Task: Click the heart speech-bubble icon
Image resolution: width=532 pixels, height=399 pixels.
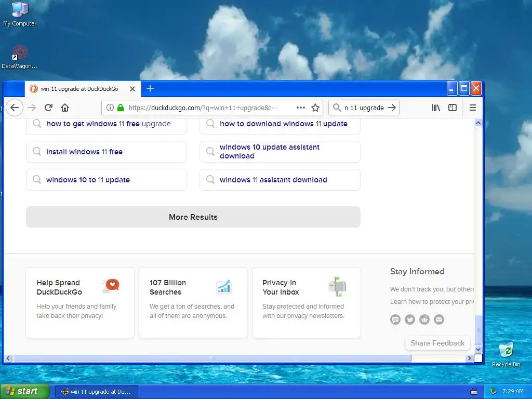Action: point(111,286)
